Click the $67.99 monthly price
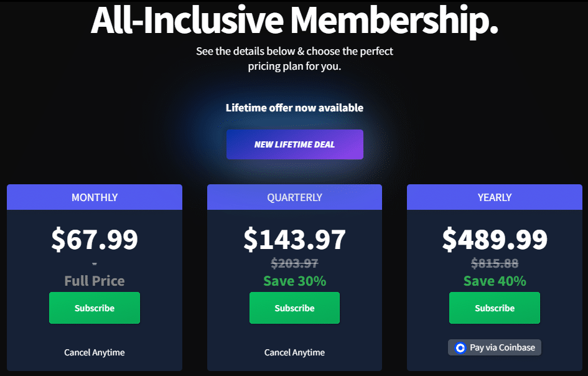 click(95, 240)
